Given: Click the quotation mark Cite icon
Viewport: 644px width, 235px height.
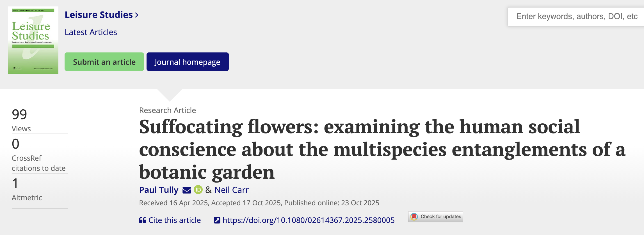Looking at the screenshot, I should click(143, 220).
